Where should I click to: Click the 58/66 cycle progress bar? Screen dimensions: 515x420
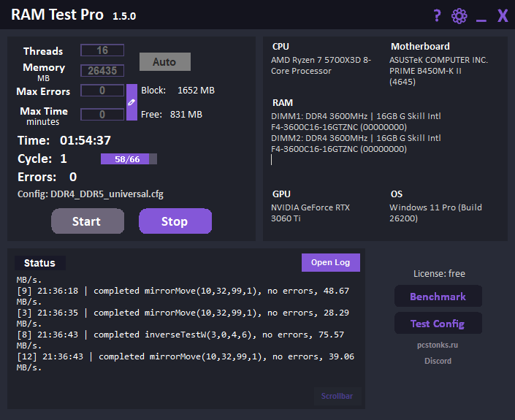[129, 159]
